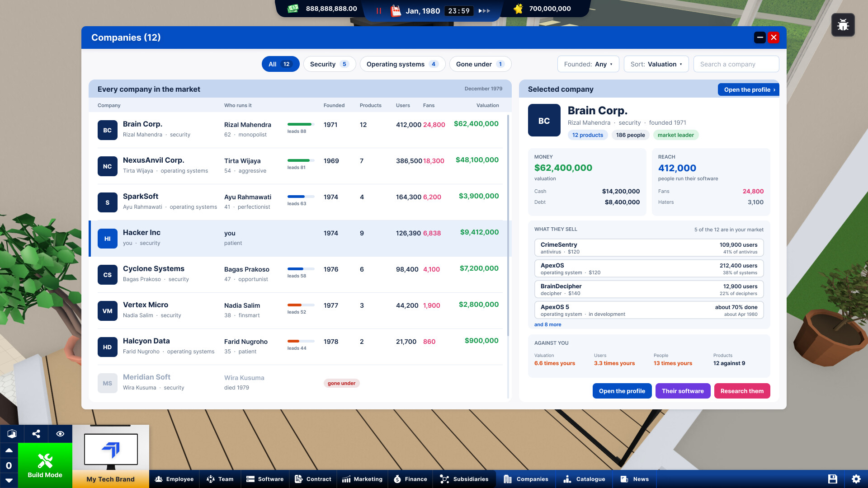
Task: Click the 'and 8 more' link
Action: tap(547, 324)
